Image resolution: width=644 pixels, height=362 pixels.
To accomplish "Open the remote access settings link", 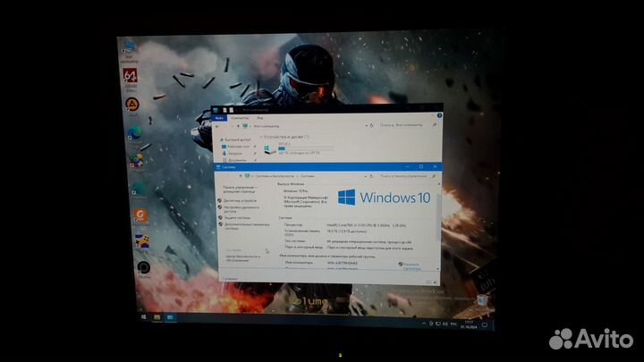I will [241, 209].
